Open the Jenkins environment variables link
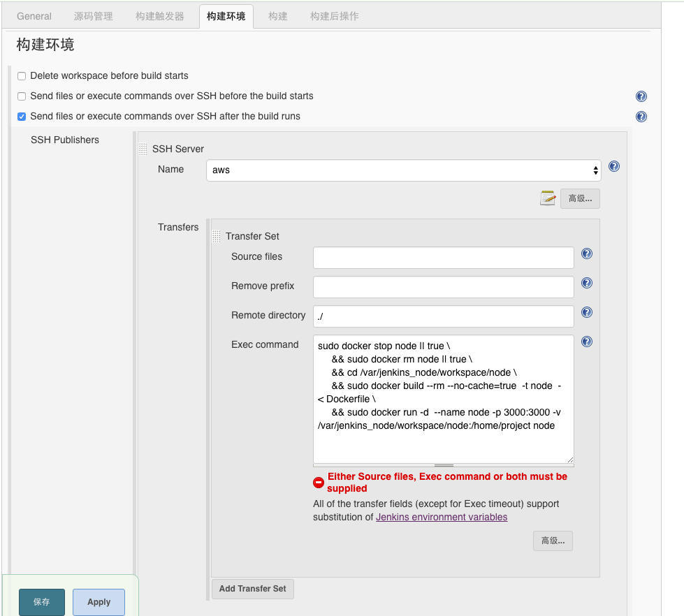 coord(442,517)
